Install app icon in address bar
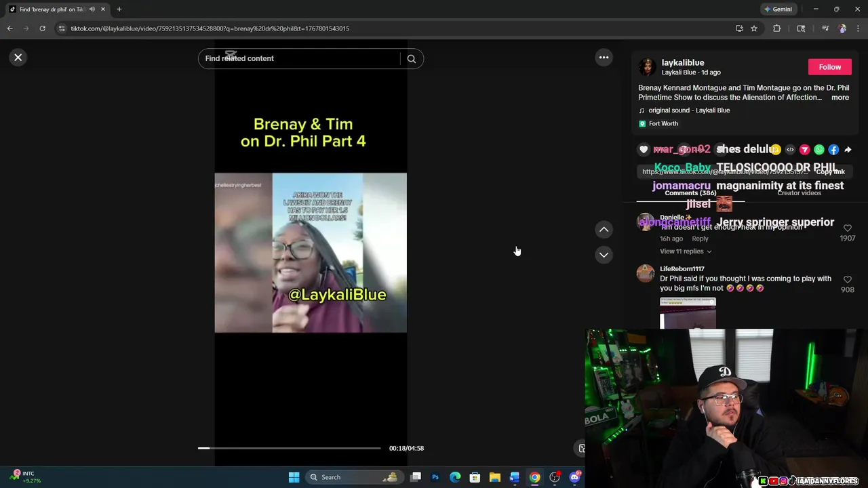Image resolution: width=868 pixels, height=488 pixels. click(739, 28)
